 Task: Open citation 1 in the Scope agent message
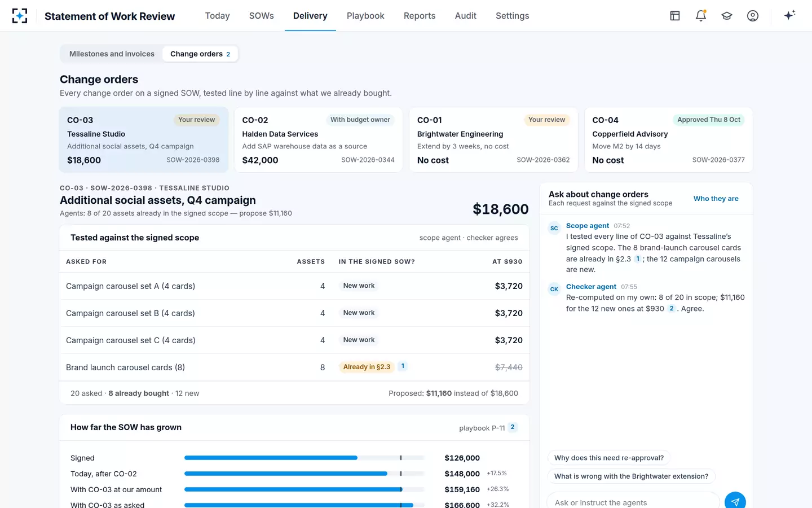[638, 259]
